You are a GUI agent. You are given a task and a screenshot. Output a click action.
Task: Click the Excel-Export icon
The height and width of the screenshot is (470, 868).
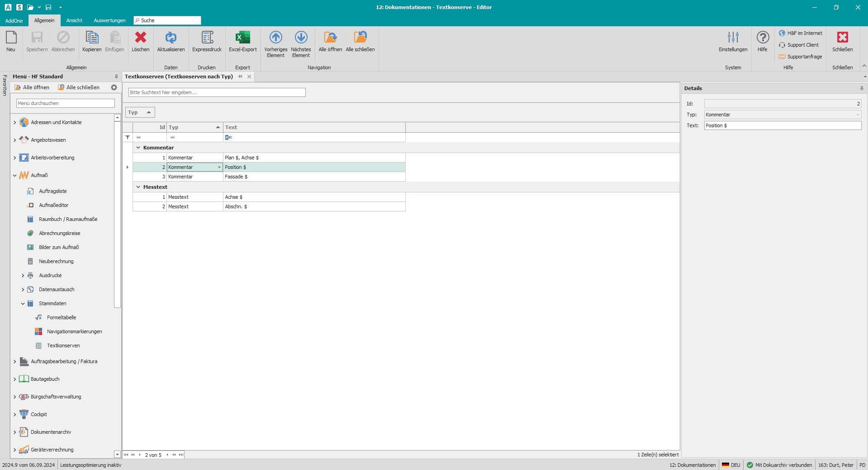pos(242,38)
